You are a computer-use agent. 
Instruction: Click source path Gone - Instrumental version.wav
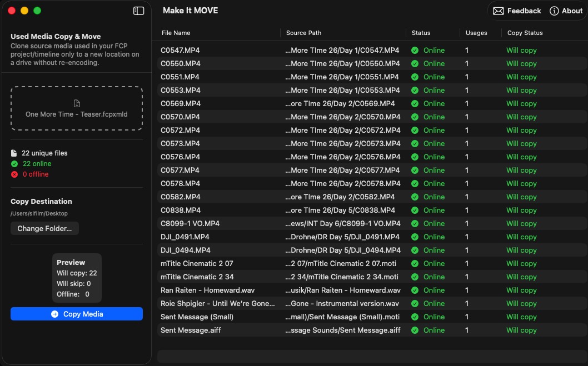[342, 303]
